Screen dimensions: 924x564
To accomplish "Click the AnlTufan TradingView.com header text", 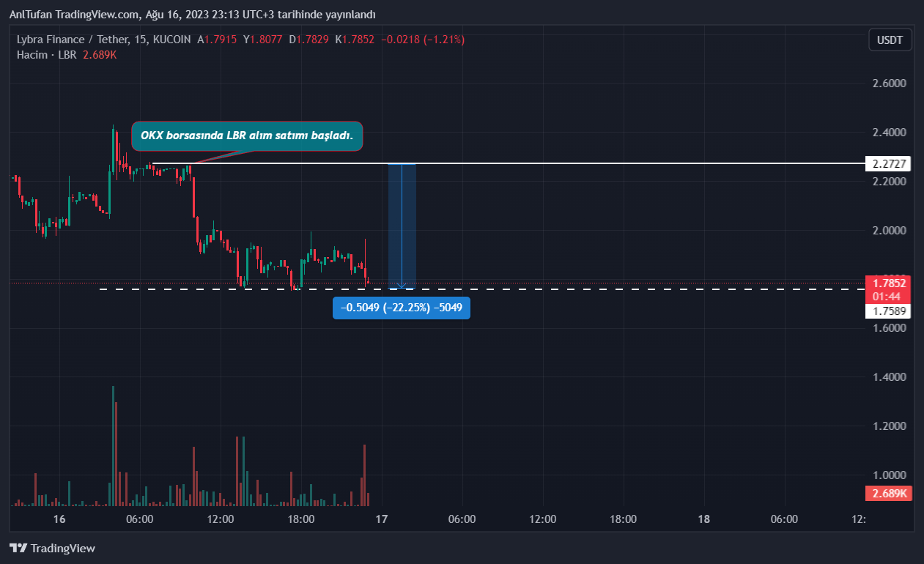I will pyautogui.click(x=192, y=15).
